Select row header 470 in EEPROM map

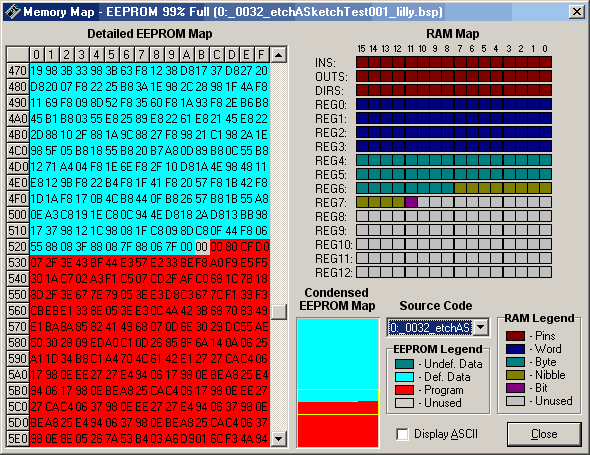click(x=18, y=71)
